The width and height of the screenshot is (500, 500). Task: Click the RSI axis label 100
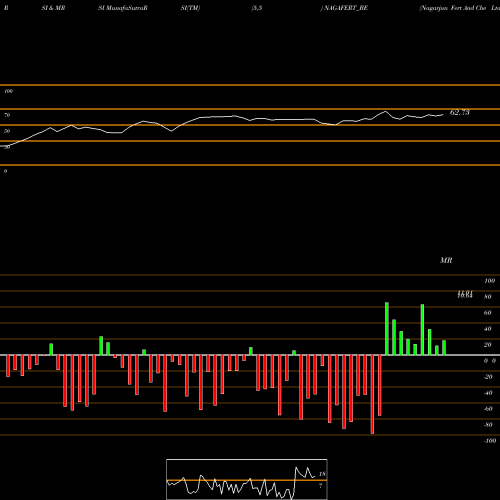[9, 91]
